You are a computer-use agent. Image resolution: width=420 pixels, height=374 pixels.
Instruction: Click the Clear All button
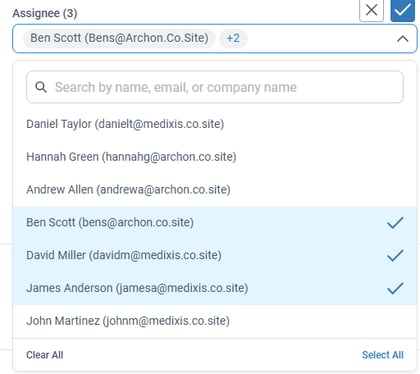click(45, 355)
